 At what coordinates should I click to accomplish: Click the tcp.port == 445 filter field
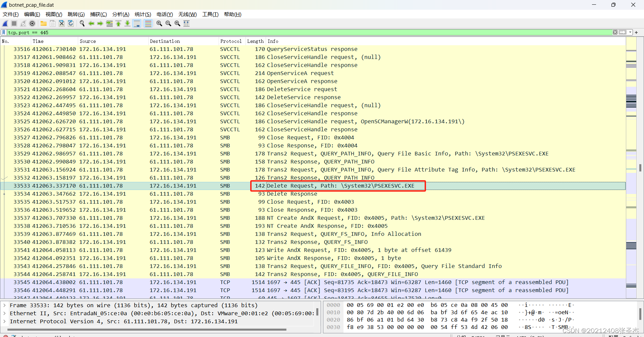point(309,32)
